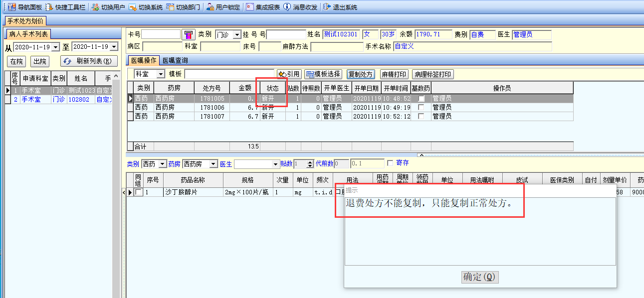Click the 操作员 column header
This screenshot has height=298, width=644.
[502, 88]
